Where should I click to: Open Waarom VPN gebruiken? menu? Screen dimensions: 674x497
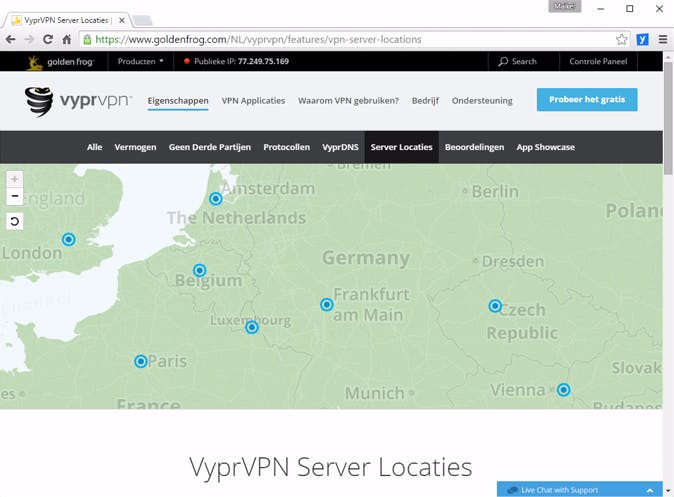tap(348, 101)
